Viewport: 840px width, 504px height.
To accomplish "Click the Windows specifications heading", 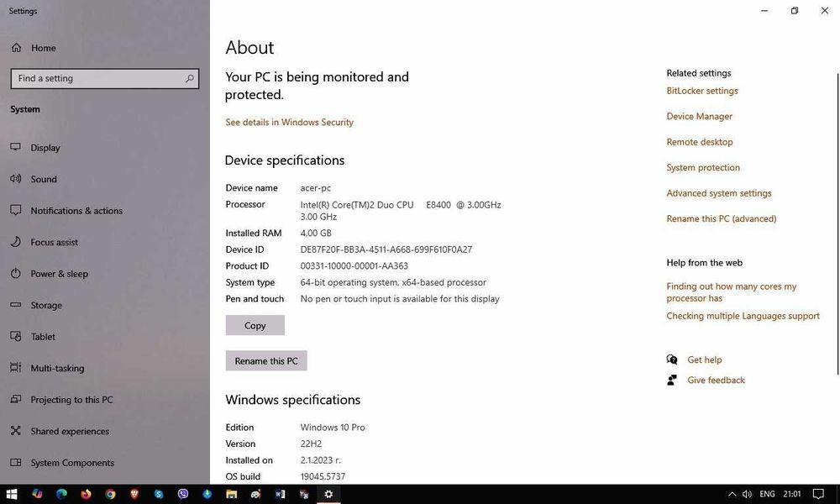I will point(293,400).
